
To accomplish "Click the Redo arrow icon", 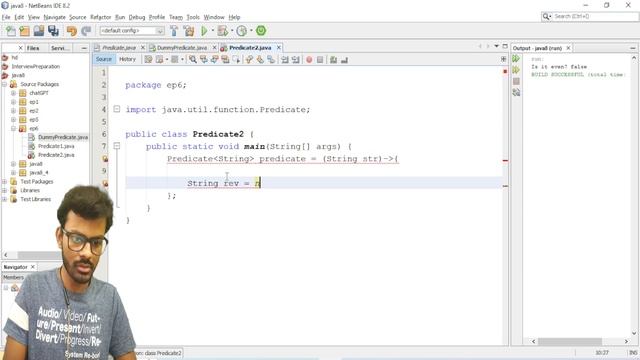I will pyautogui.click(x=86, y=31).
